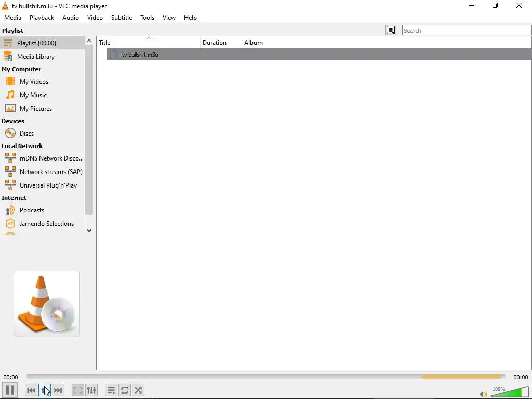The image size is (532, 399).
Task: Open the Tools menu
Action: (x=147, y=18)
